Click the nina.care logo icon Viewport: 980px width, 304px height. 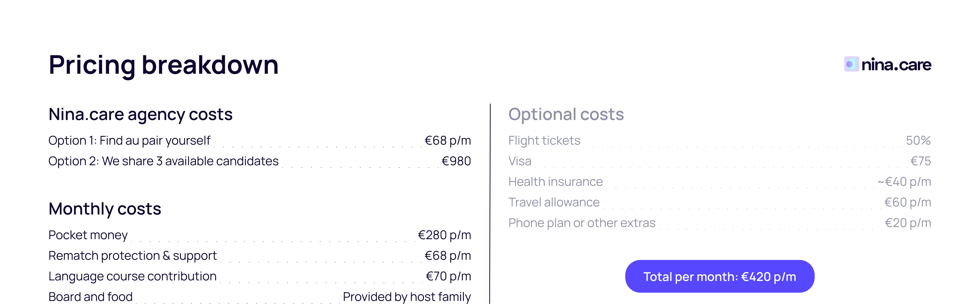pos(851,64)
